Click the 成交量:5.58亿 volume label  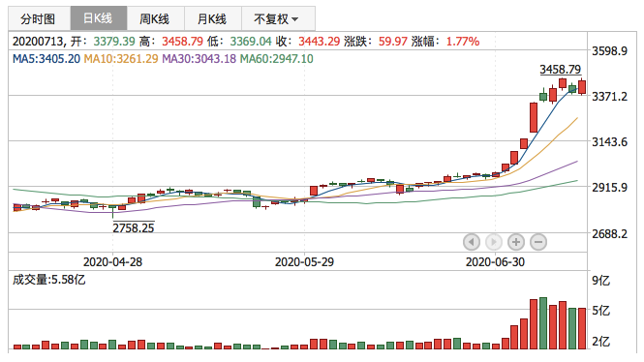[48, 280]
